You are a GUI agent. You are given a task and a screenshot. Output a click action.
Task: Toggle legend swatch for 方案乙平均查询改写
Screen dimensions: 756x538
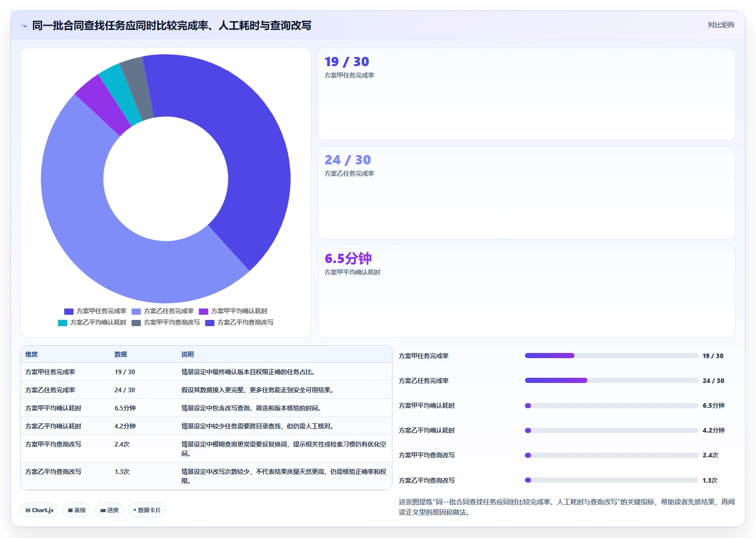point(210,322)
